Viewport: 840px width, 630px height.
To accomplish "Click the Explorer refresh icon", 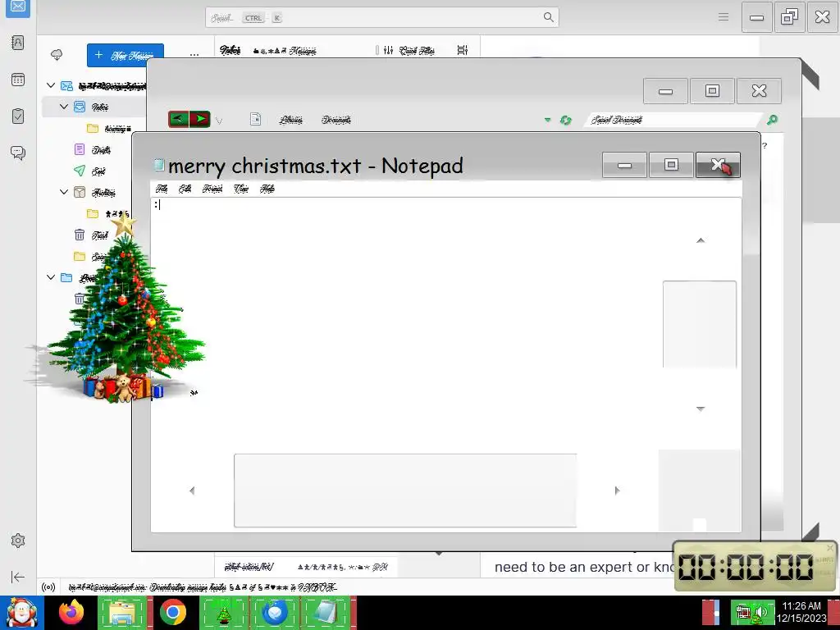I will [x=566, y=120].
